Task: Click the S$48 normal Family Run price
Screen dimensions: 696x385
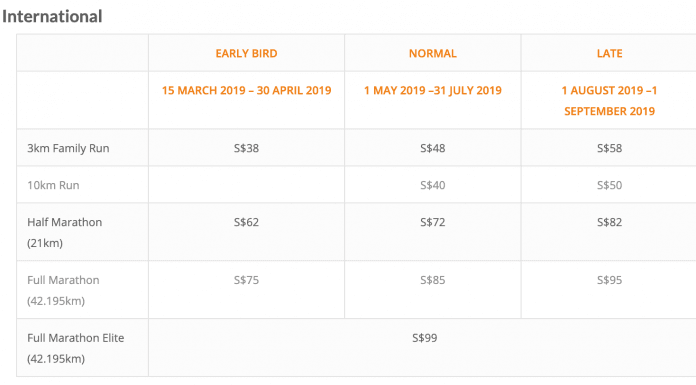Action: [433, 148]
